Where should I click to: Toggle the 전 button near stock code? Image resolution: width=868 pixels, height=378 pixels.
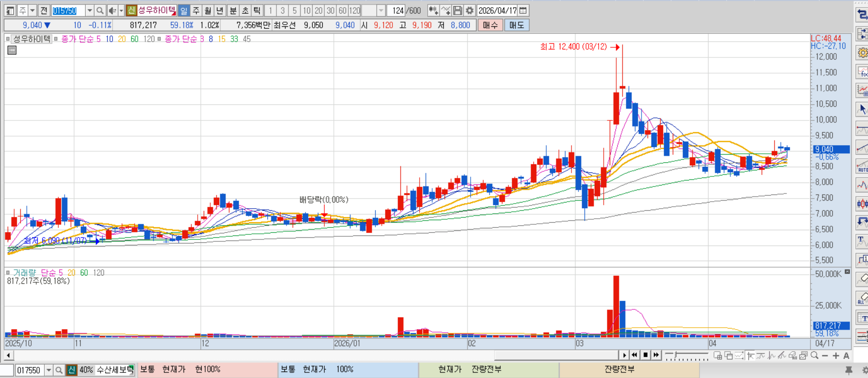(x=44, y=11)
